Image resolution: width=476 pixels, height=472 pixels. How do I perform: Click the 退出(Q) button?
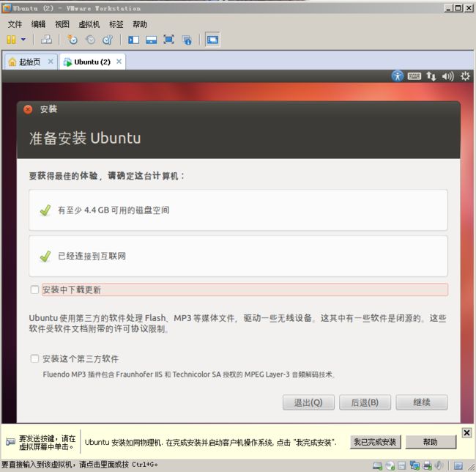point(308,402)
